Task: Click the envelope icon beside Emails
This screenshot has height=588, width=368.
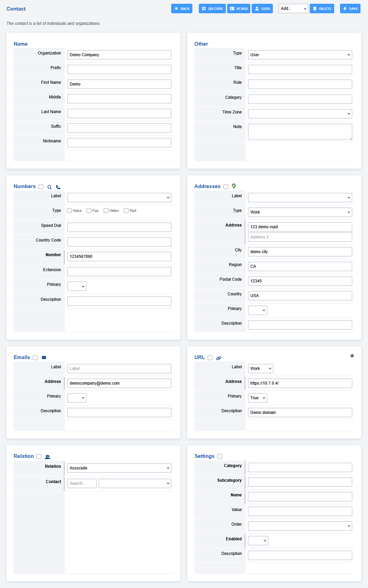Action: (x=44, y=358)
